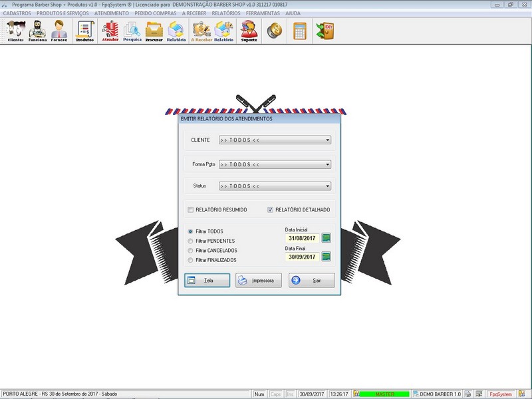Open the Procurar file-drawer icon
This screenshot has height=399, width=532.
[x=154, y=31]
